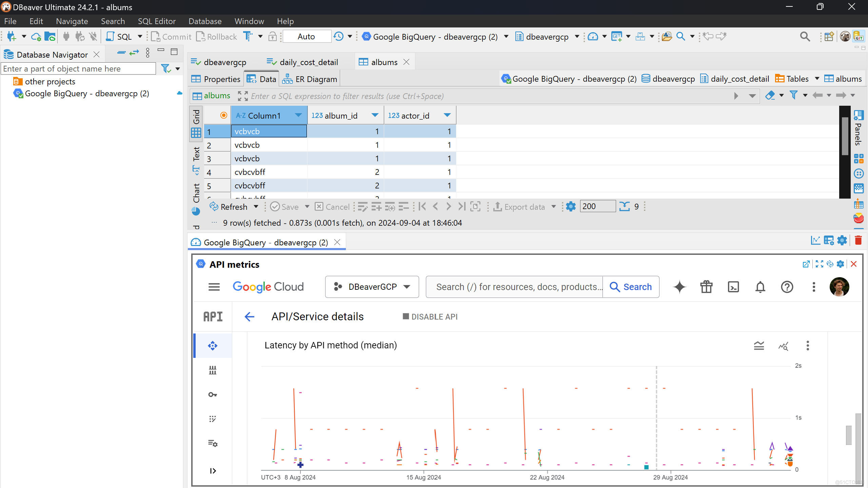The image size is (868, 488).
Task: Click the delete dashboard trash icon
Action: click(x=858, y=240)
